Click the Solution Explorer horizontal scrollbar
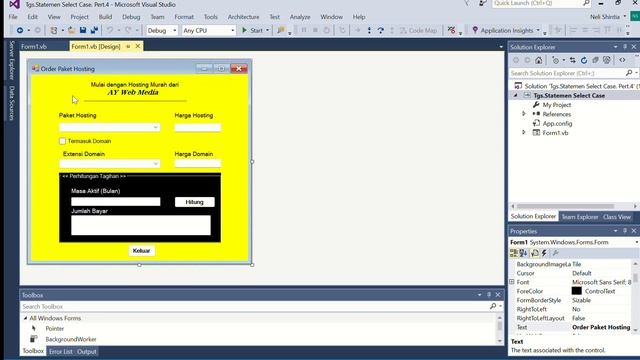 point(565,206)
